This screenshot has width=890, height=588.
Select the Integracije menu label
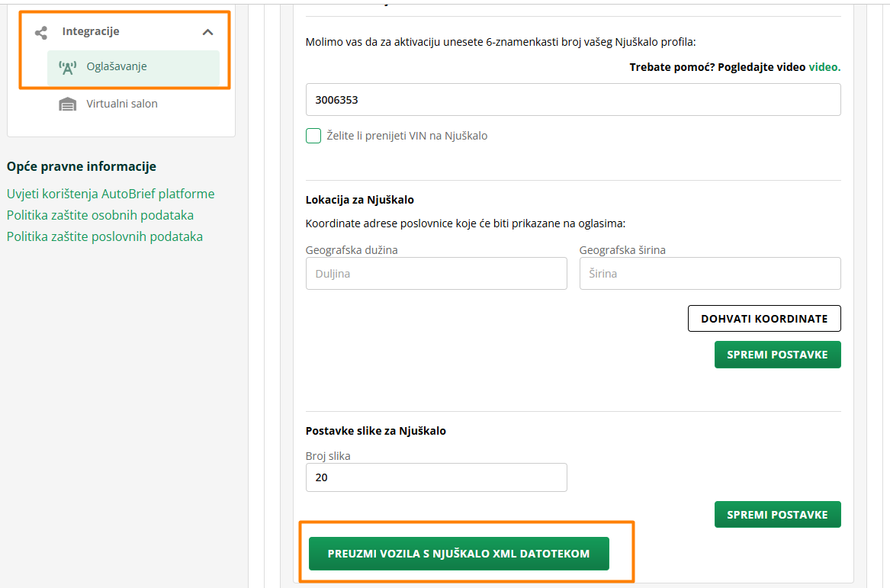point(91,31)
